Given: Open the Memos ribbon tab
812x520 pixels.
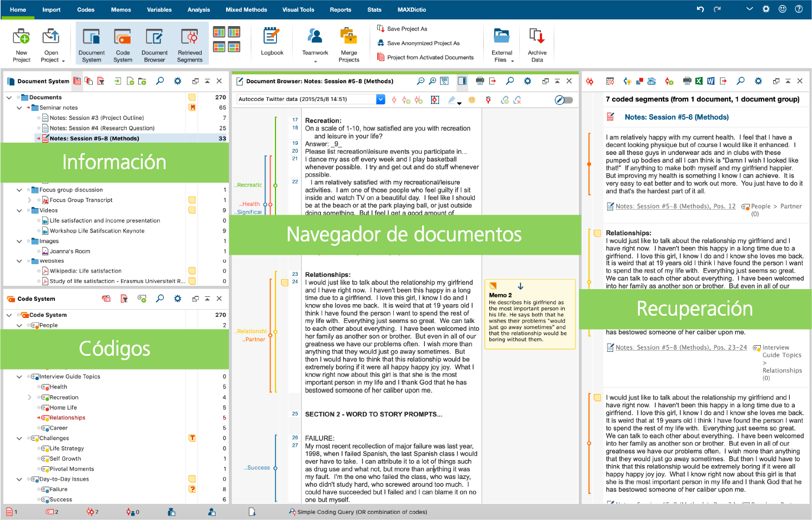Looking at the screenshot, I should point(121,9).
